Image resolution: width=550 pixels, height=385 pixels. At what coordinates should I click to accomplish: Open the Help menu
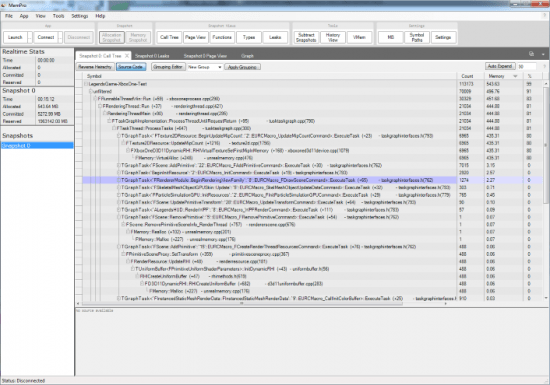pyautogui.click(x=100, y=16)
